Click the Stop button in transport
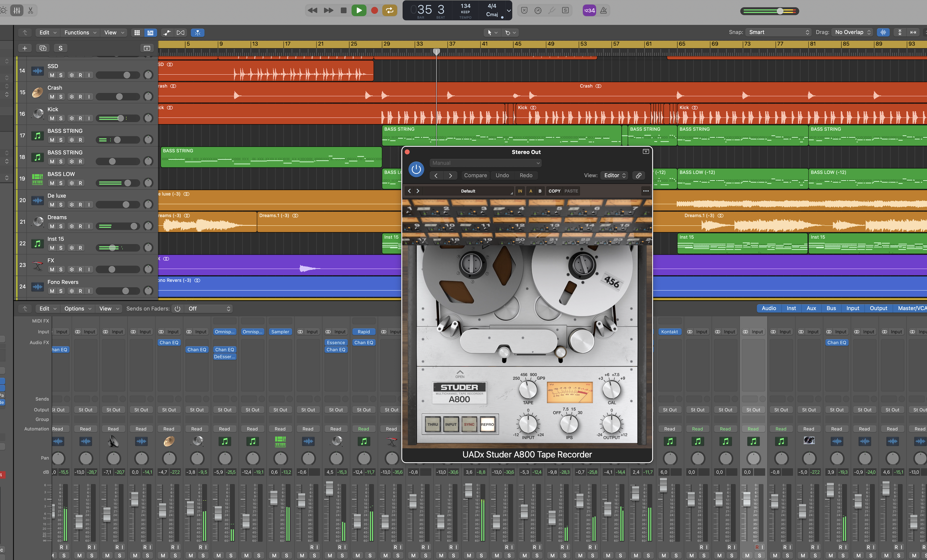This screenshot has width=927, height=560. [x=343, y=11]
